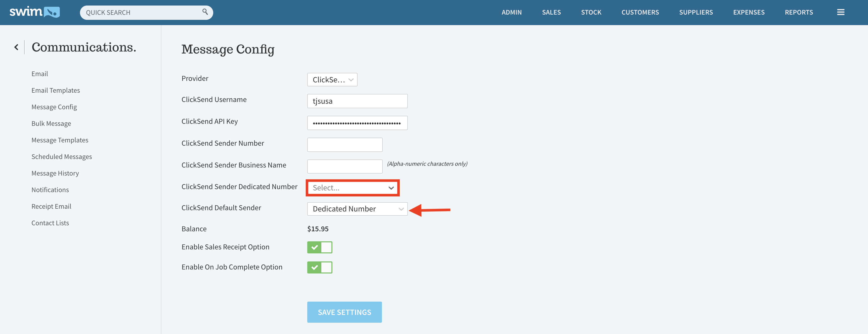The height and width of the screenshot is (334, 868).
Task: Go to the STOCK menu
Action: pos(591,13)
